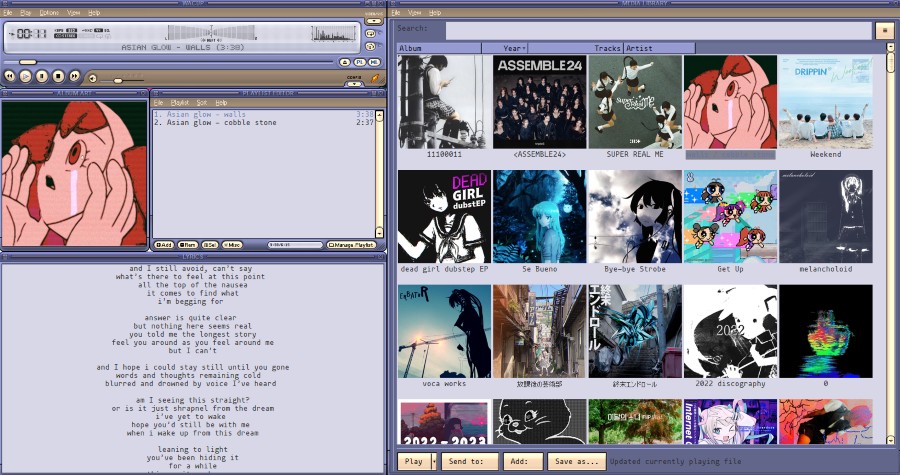
Task: Click the Add button in the Playlist Editor
Action: coord(164,245)
